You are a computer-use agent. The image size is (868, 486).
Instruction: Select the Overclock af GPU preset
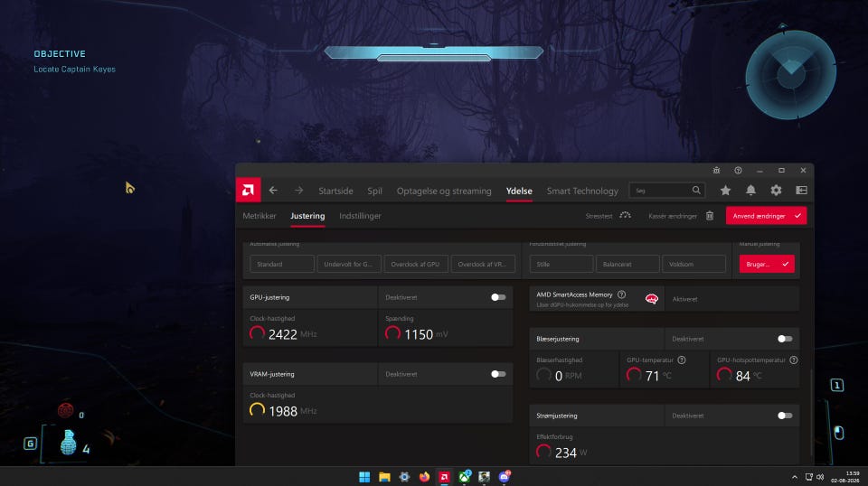pyautogui.click(x=416, y=265)
